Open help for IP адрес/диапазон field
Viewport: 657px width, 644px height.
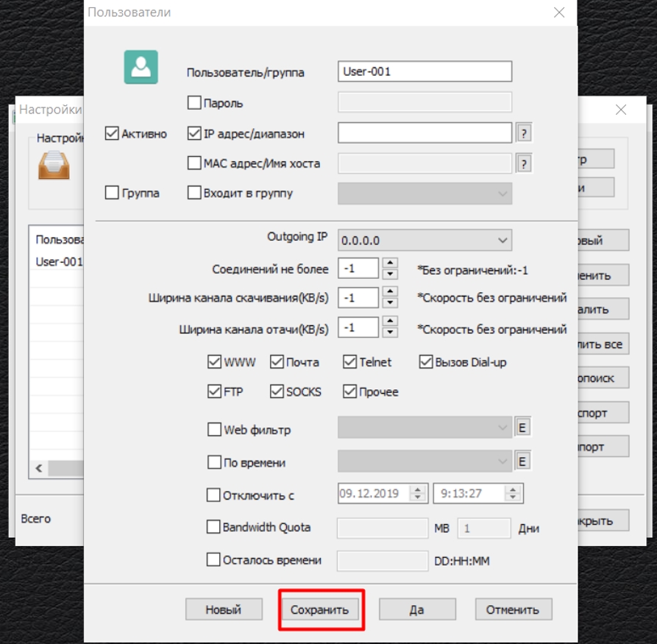point(523,133)
